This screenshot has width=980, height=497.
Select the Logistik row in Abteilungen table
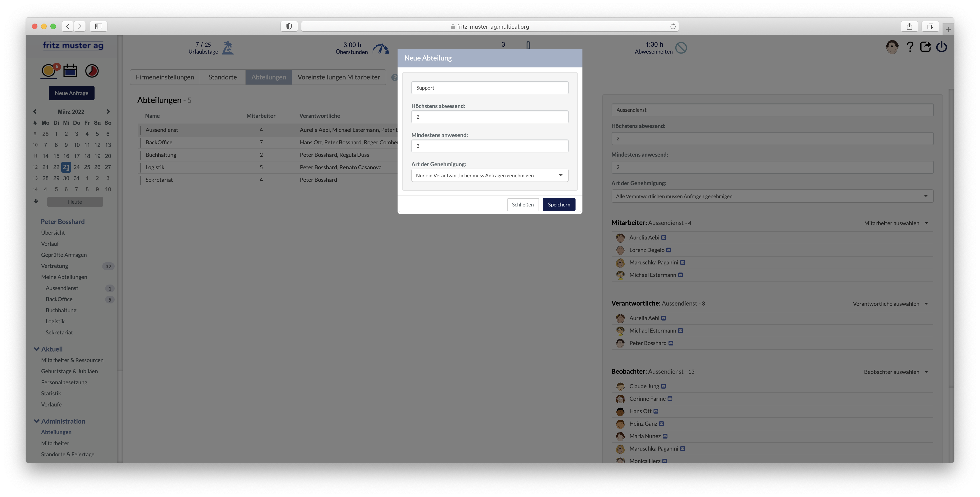[268, 167]
